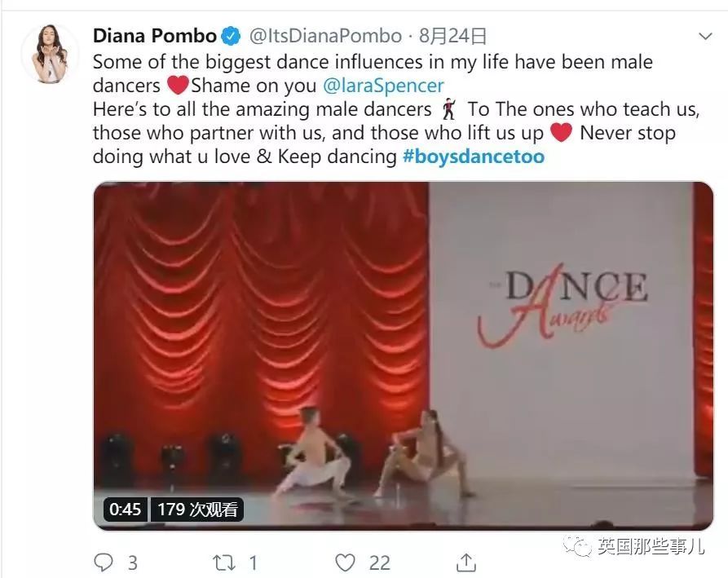Viewport: 728px width, 578px height.
Task: Click the 8月24日 tweet date
Action: click(452, 36)
